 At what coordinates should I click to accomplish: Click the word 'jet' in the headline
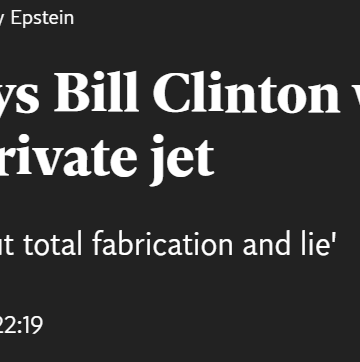click(183, 160)
